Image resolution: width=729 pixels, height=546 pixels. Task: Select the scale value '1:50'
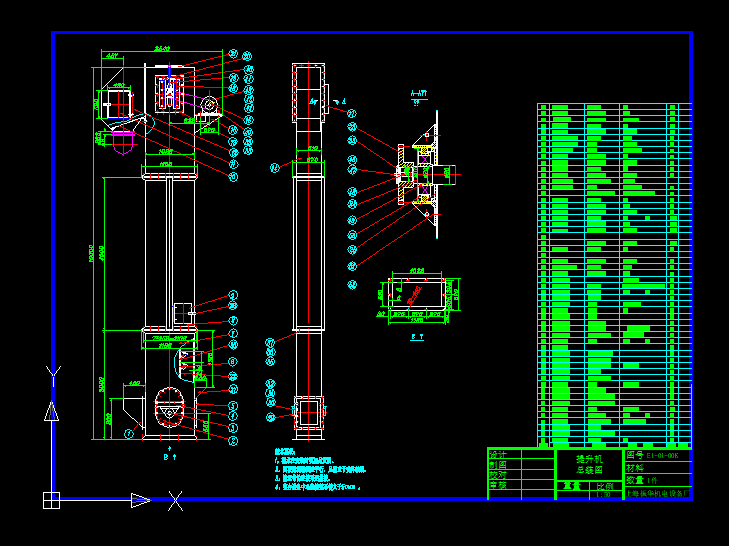pyautogui.click(x=603, y=495)
